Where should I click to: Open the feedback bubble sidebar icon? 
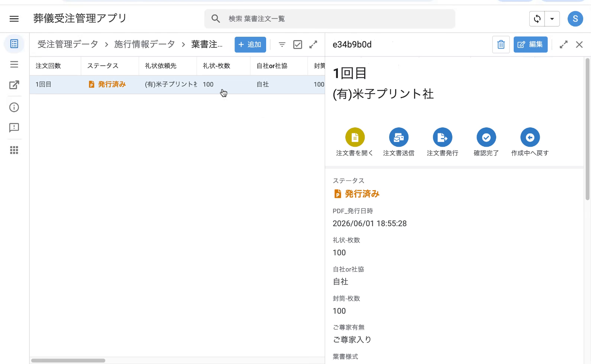[x=14, y=128]
